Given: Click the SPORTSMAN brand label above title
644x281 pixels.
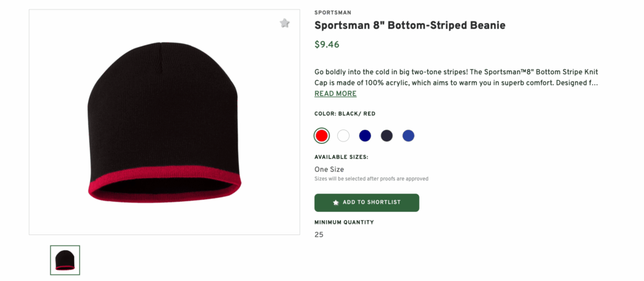Looking at the screenshot, I should click(333, 13).
